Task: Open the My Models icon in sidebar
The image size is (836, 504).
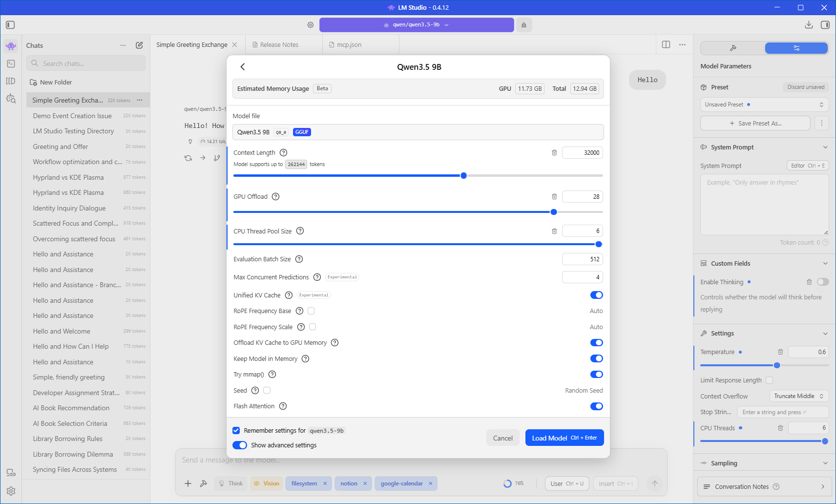Action: tap(11, 81)
